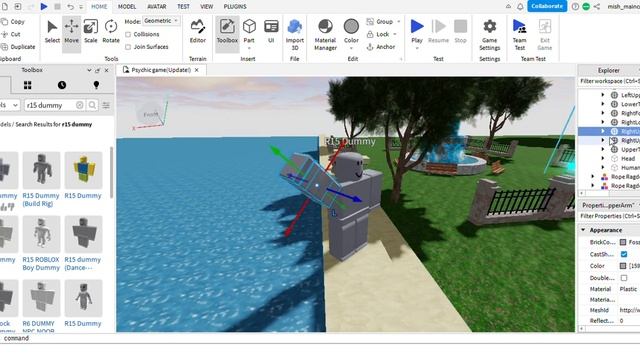Start a Team Test session

click(x=519, y=35)
